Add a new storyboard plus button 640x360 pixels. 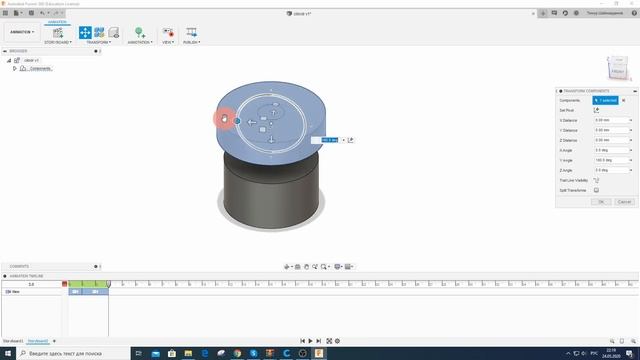click(x=54, y=341)
